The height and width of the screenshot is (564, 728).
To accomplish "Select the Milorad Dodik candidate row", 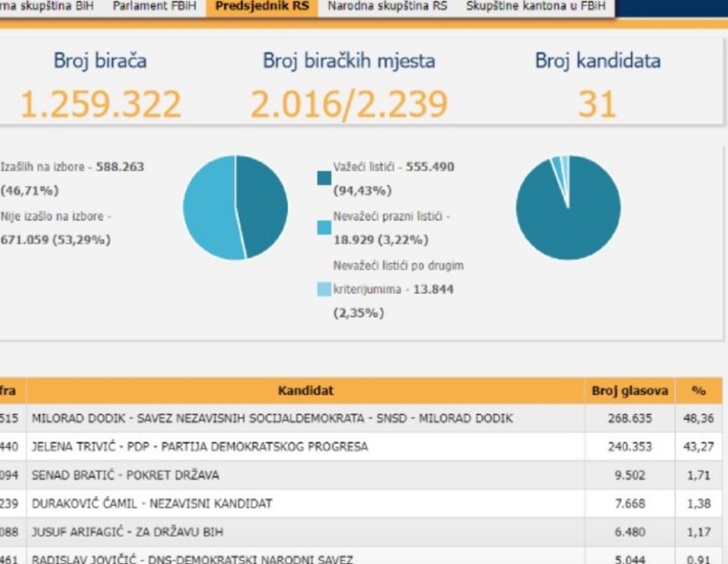I will (x=272, y=419).
